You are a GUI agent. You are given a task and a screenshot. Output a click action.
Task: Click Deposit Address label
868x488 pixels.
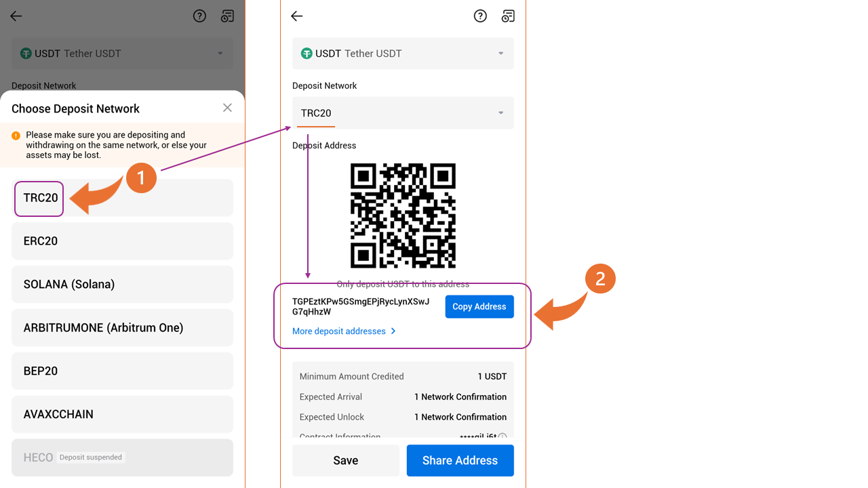[324, 146]
